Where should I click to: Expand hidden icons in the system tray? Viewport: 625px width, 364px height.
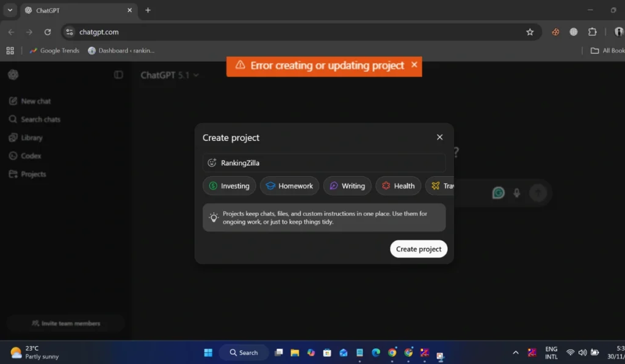click(x=516, y=352)
